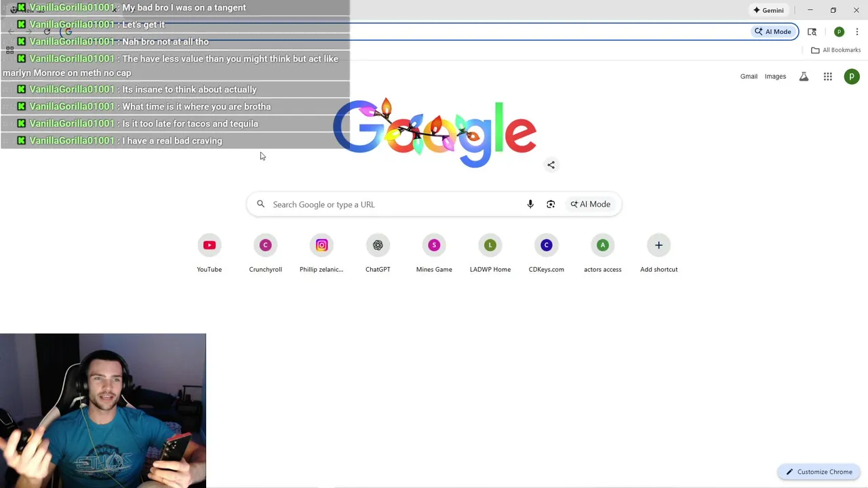Click the Search Google or type a URL field

pos(434,204)
